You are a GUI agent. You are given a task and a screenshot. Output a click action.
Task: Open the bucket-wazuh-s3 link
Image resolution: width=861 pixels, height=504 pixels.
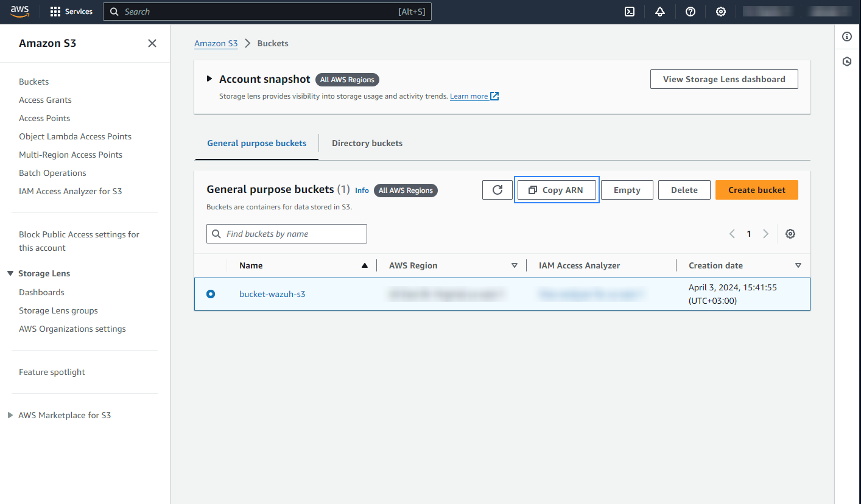point(272,294)
